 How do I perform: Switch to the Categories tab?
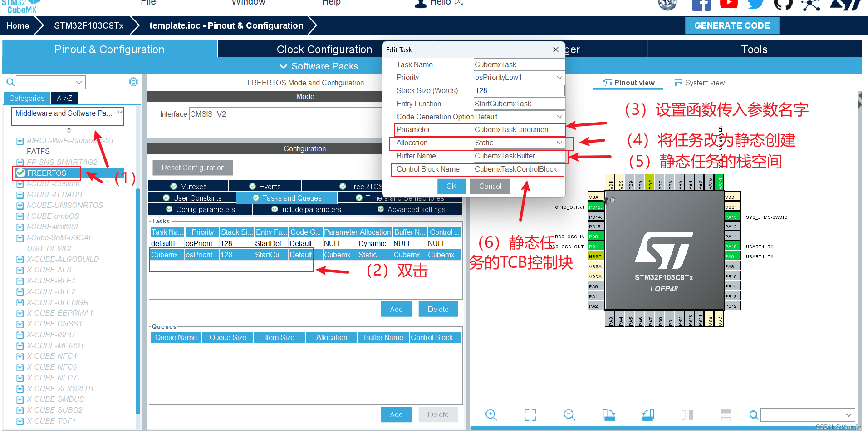tap(27, 98)
